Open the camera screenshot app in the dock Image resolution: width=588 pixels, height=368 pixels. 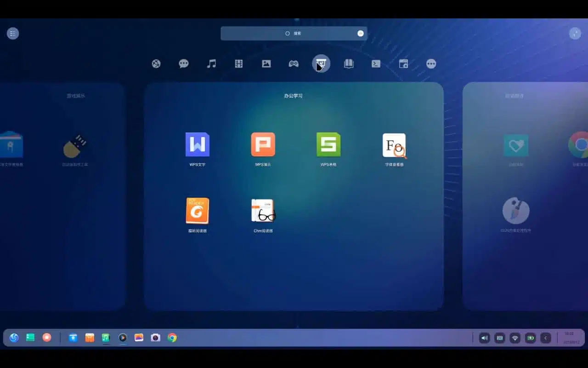156,338
